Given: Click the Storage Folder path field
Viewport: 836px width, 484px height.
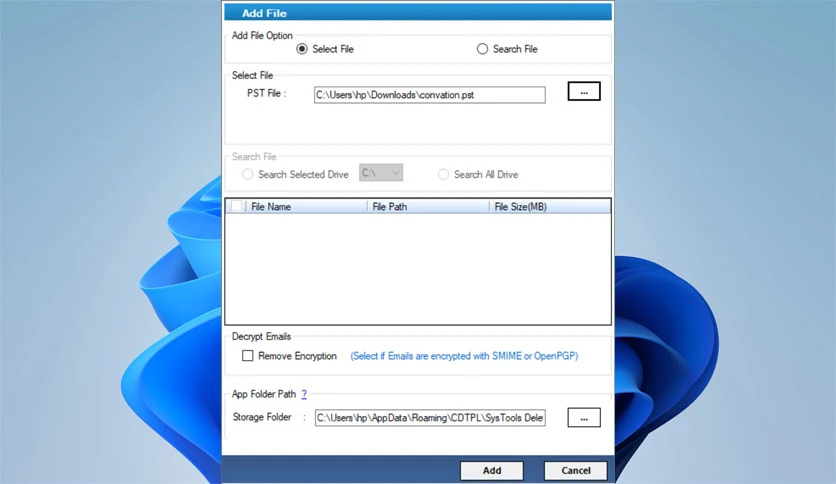Looking at the screenshot, I should tap(430, 418).
